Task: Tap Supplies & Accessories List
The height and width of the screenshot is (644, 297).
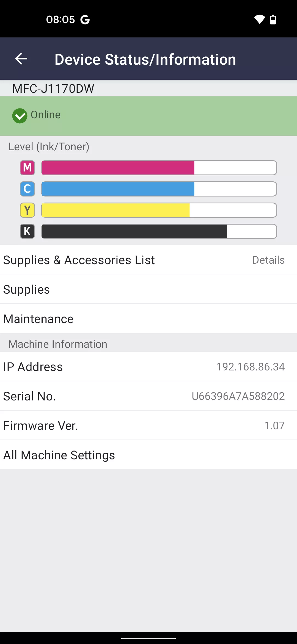Action: (x=79, y=260)
